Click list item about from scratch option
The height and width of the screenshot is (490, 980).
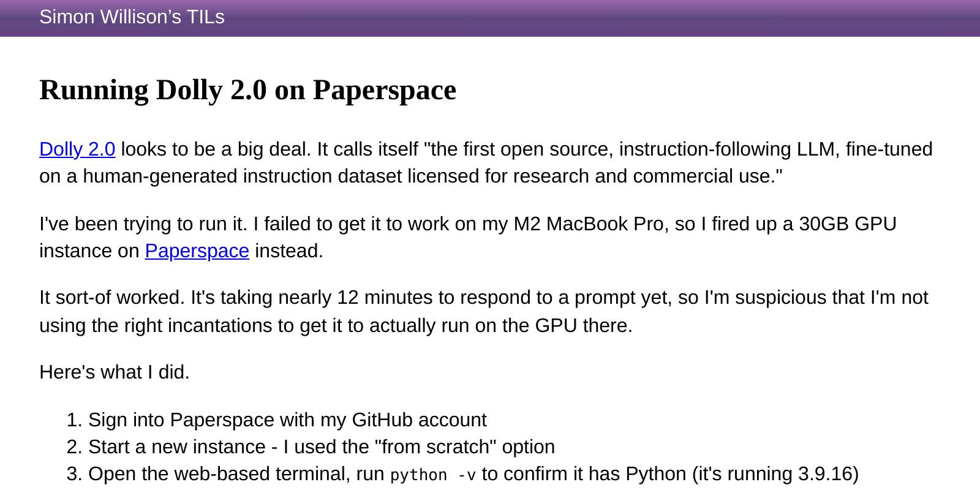322,447
